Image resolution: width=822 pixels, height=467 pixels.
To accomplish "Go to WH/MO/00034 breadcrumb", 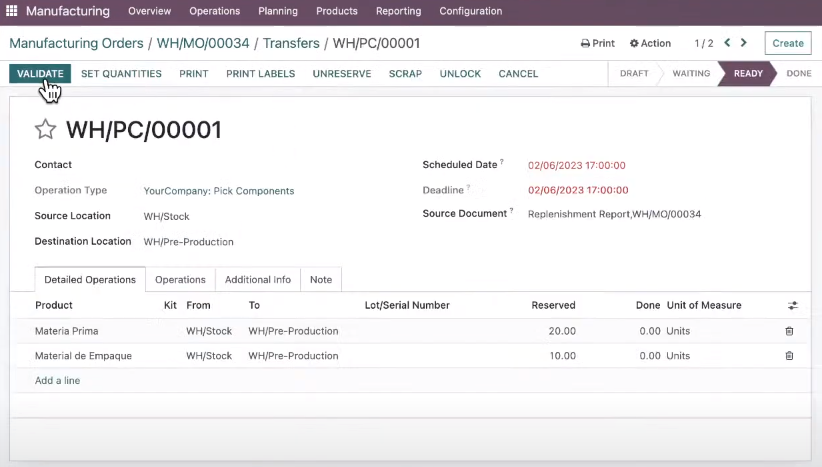I will (x=203, y=44).
